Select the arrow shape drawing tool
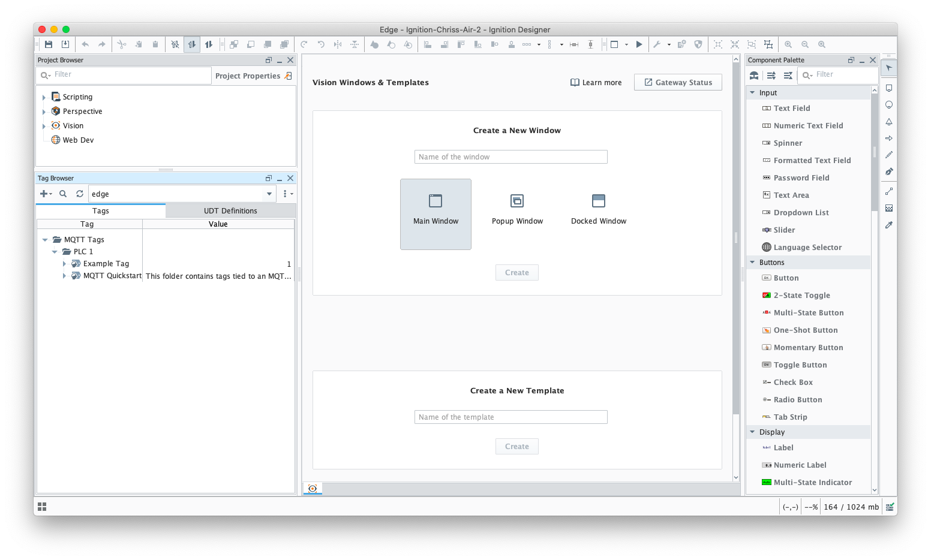This screenshot has width=931, height=560. [889, 139]
